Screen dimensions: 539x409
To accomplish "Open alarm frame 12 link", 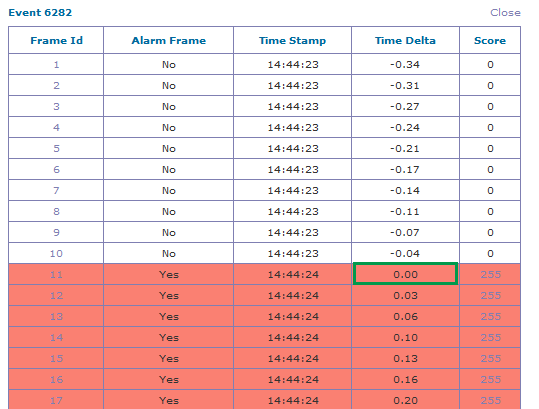I will pyautogui.click(x=56, y=296).
